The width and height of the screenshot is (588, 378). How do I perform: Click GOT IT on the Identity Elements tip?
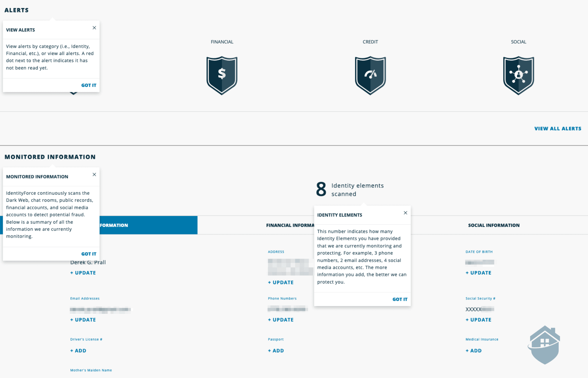tap(400, 299)
